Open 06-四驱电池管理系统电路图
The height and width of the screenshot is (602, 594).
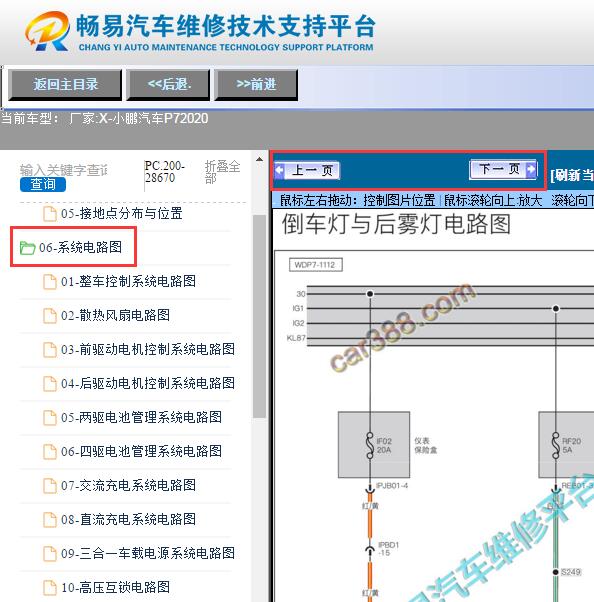click(141, 452)
